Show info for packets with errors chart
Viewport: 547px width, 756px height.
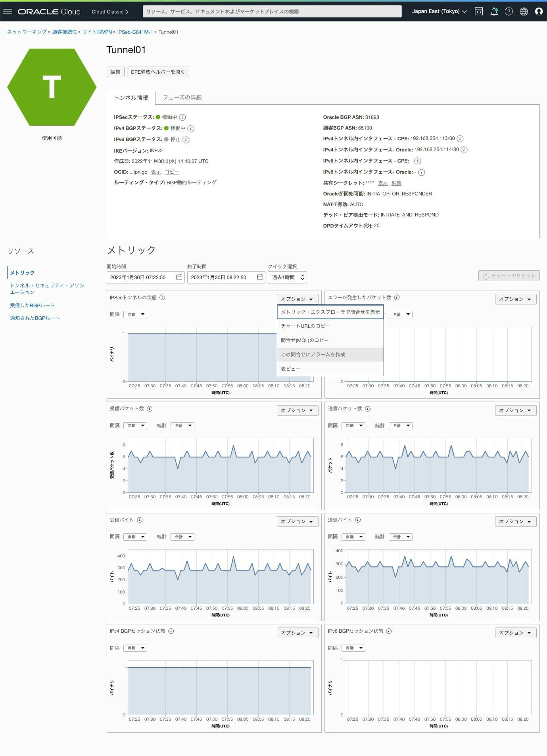point(397,297)
